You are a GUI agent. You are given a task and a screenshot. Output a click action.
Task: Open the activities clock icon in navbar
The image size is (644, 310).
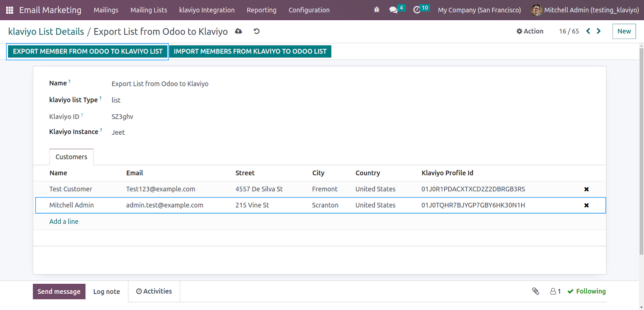click(417, 10)
